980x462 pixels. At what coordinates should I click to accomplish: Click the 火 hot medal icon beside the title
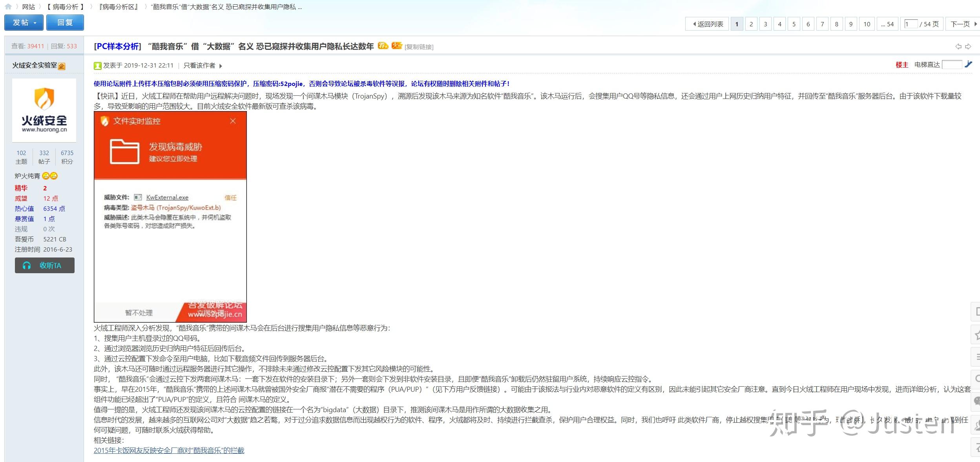396,46
